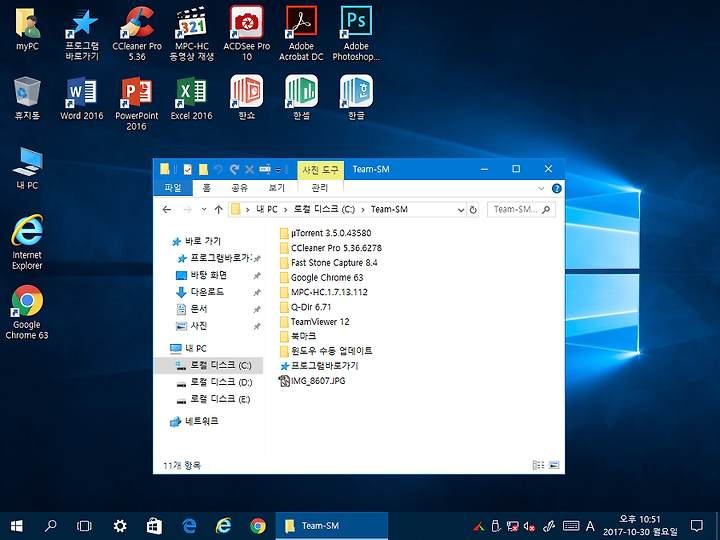Select the 내 PC desktop icon
720x540 pixels.
point(28,169)
